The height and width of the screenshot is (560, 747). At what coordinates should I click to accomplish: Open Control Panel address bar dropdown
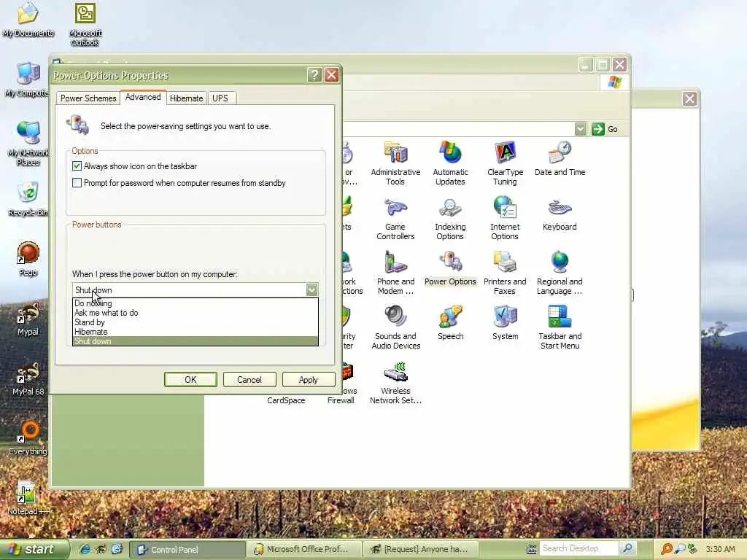[x=580, y=129]
